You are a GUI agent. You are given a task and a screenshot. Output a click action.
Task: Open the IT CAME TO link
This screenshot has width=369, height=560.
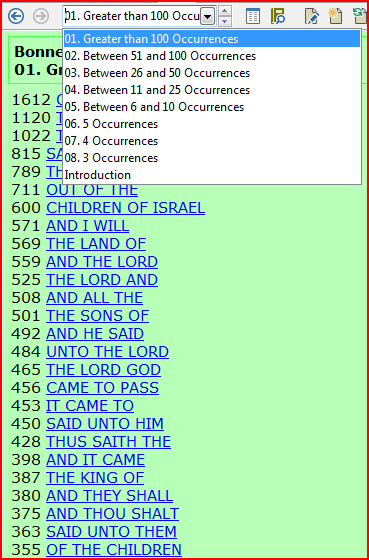tap(90, 406)
